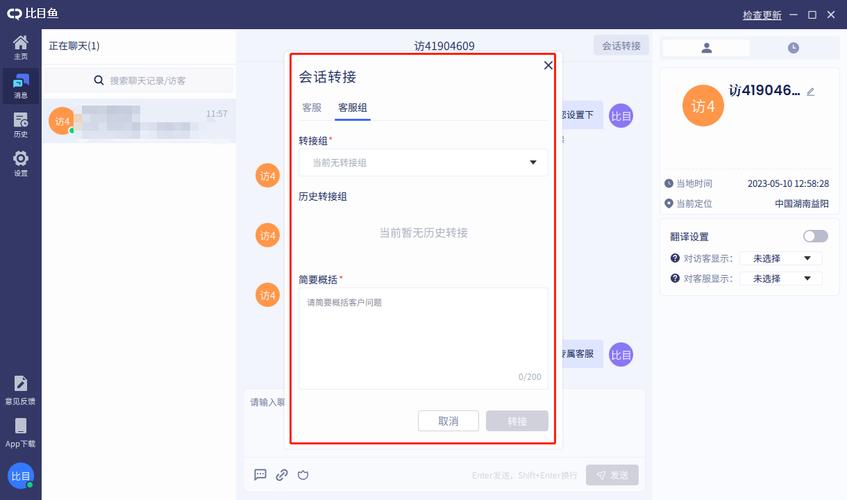Screen dimensions: 847x500
Task: Close the 会话转接 dialog with X
Action: 548,65
